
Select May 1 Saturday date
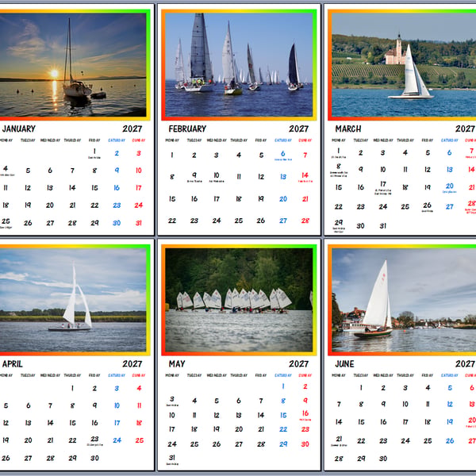283,386
